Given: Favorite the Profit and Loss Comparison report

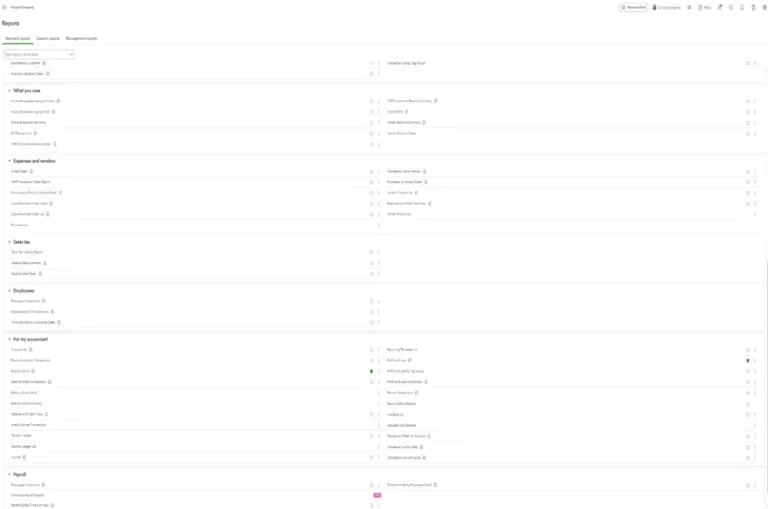Looking at the screenshot, I should [x=747, y=382].
